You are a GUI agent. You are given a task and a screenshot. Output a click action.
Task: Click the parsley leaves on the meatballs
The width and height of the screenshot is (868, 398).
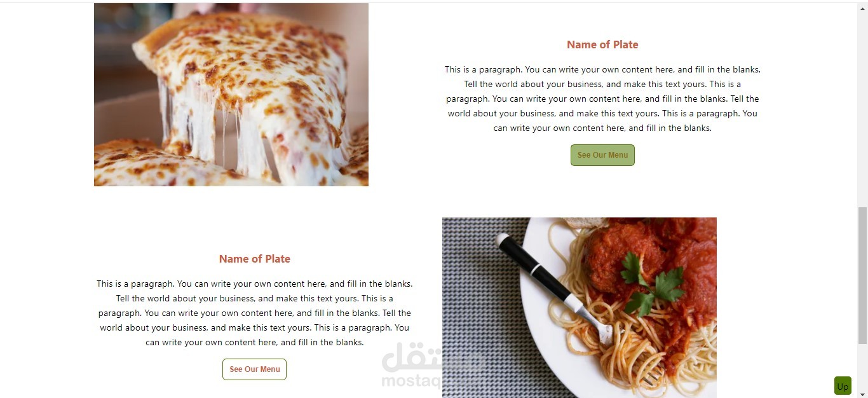coord(652,284)
